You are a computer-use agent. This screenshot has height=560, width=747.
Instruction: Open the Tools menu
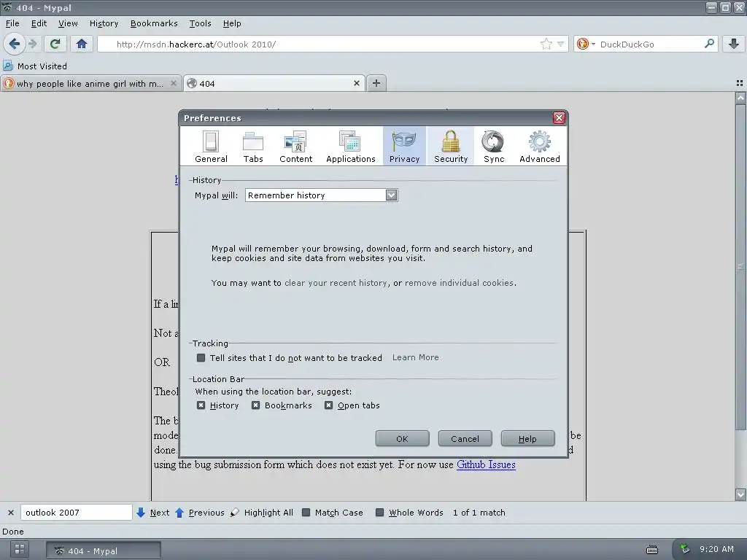click(200, 23)
